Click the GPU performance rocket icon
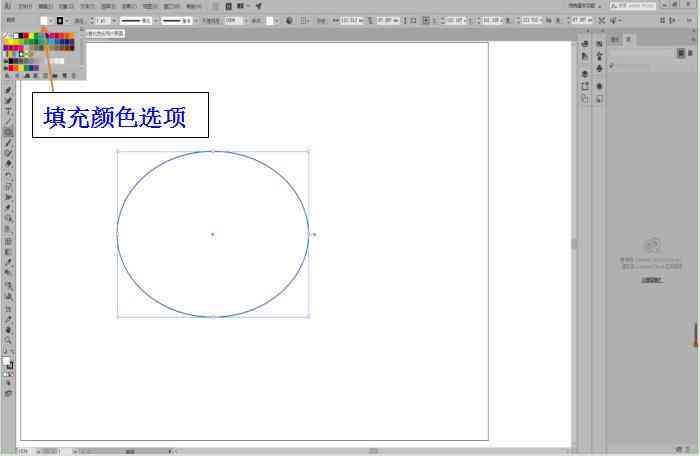This screenshot has width=700, height=456. (258, 6)
